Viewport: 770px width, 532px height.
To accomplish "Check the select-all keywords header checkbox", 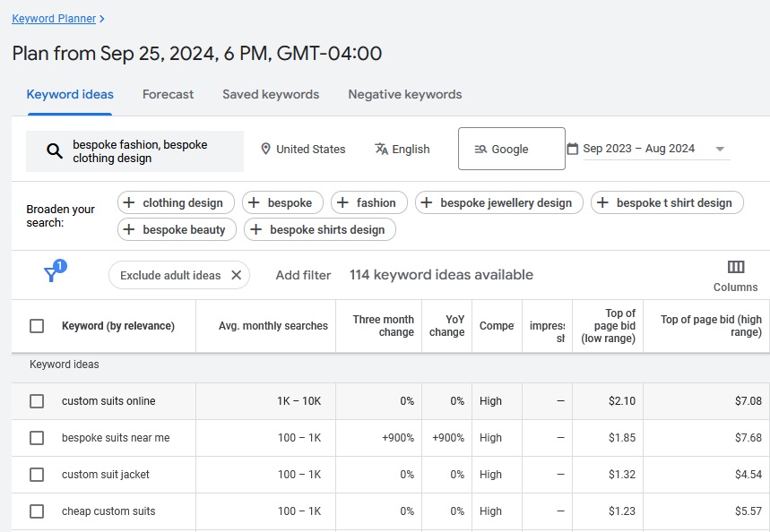I will 37,325.
